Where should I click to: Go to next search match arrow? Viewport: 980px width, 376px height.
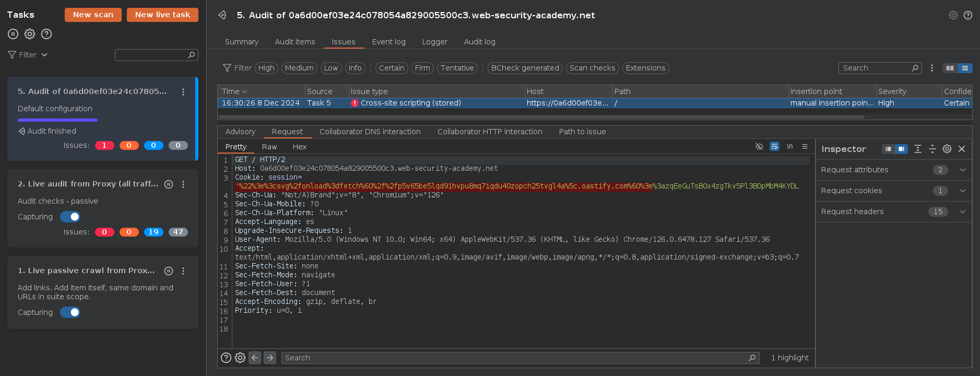pyautogui.click(x=270, y=358)
